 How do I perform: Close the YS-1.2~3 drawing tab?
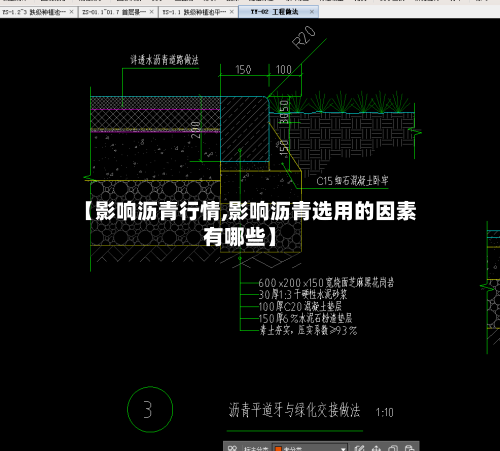tap(71, 12)
